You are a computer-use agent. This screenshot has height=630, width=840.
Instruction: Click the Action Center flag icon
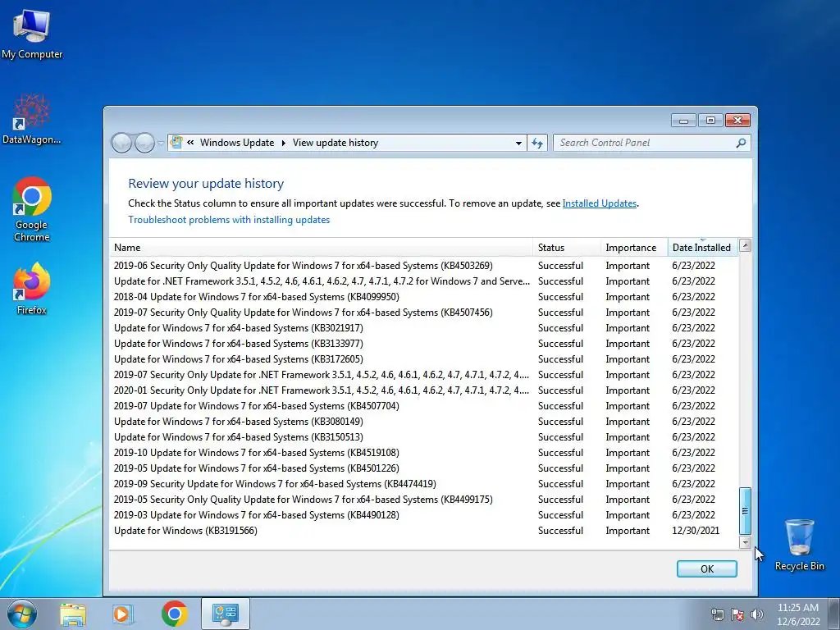click(737, 614)
